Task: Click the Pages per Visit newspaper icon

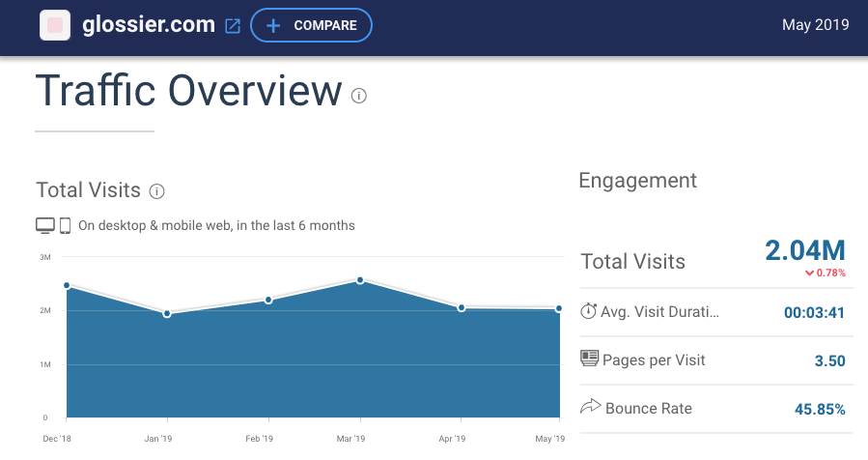Action: 590,359
